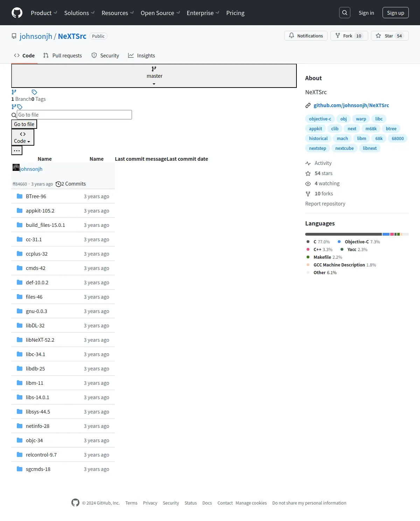The height and width of the screenshot is (521, 420).
Task: Click the Fork icon button
Action: tap(338, 35)
